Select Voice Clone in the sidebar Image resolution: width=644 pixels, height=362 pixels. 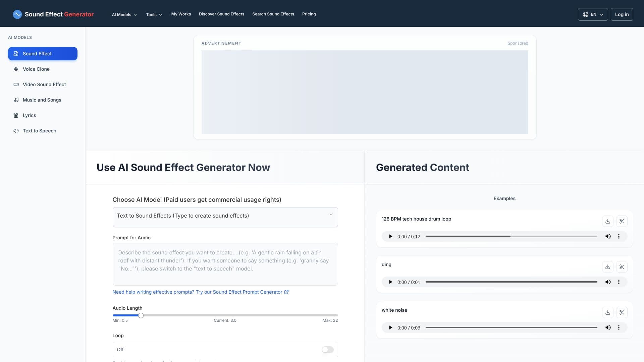coord(43,69)
